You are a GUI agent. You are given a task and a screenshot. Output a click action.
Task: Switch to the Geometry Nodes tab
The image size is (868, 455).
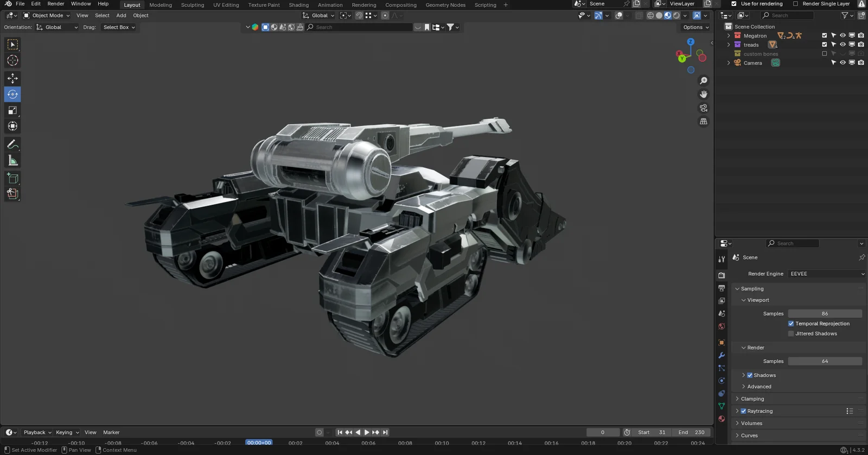445,5
